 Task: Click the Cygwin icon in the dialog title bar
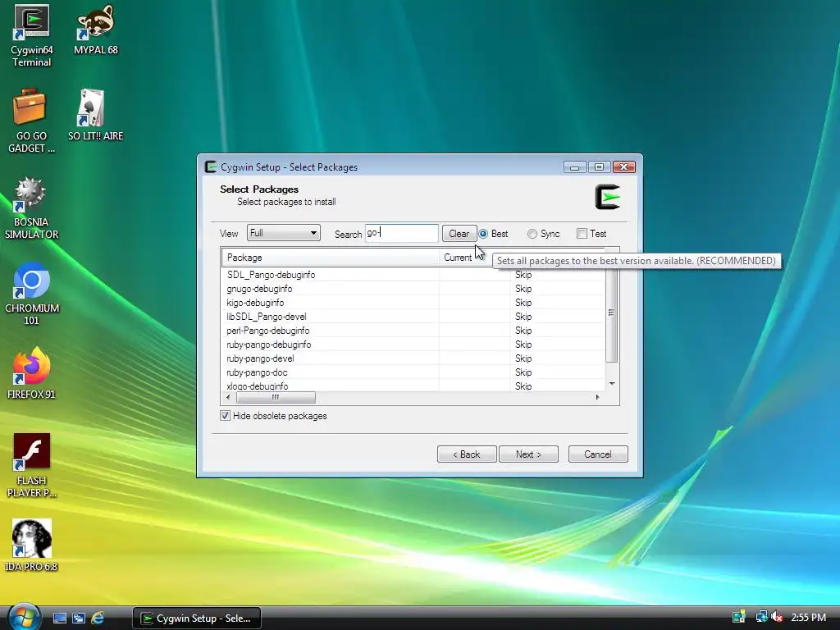211,167
